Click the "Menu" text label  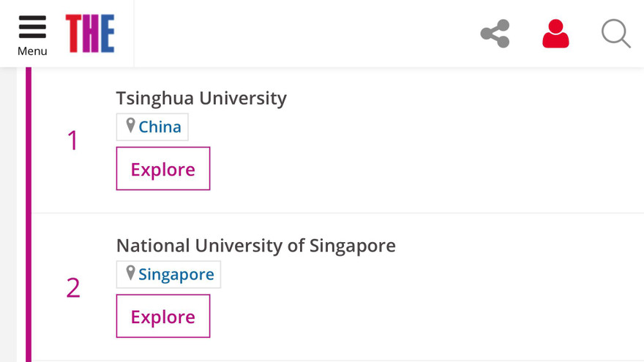point(32,51)
